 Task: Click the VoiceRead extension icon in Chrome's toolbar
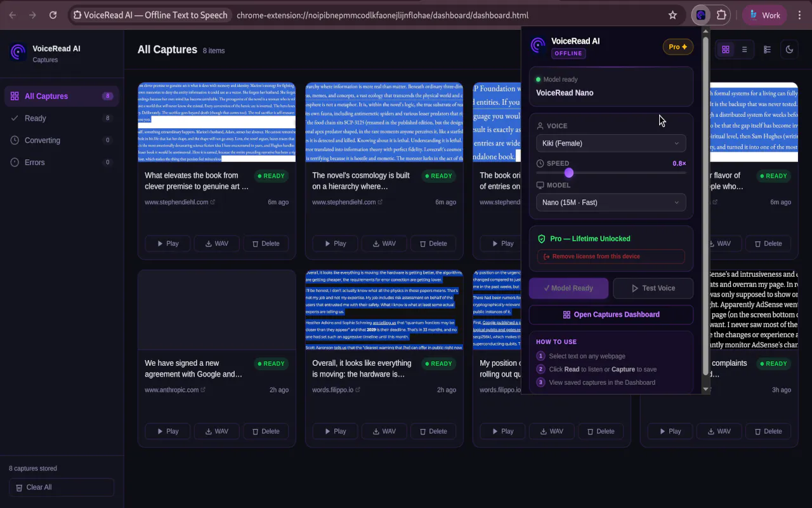click(x=701, y=15)
